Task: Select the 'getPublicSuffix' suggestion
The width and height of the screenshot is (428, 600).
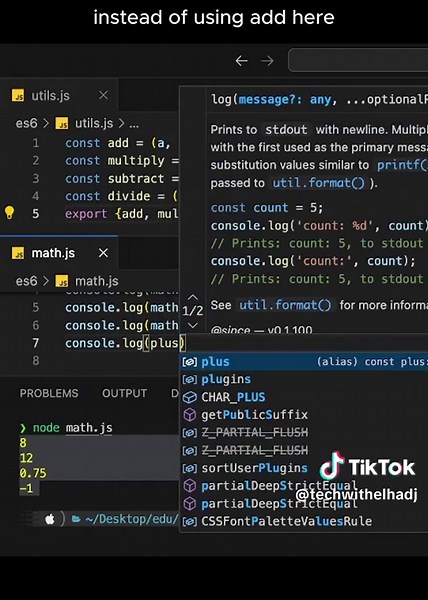Action: (x=304, y=415)
